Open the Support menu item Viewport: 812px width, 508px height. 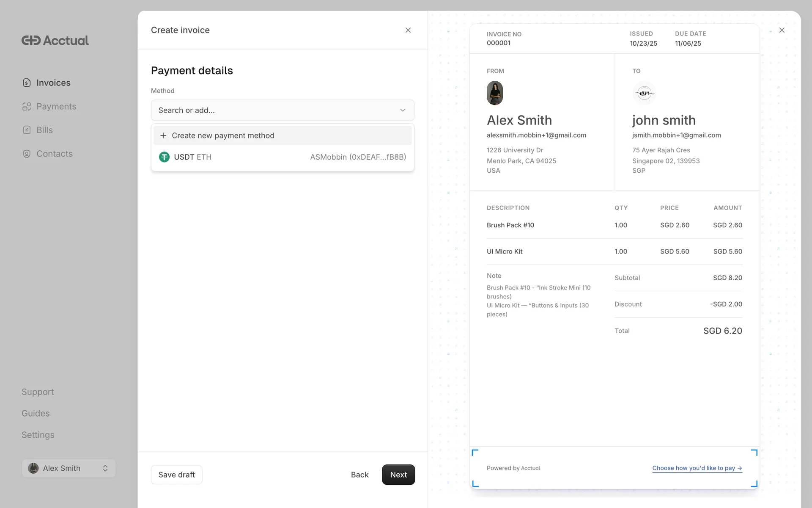click(38, 392)
